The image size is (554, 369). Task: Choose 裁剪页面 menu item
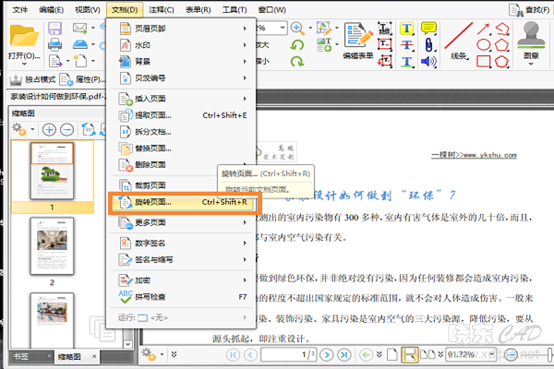[182, 185]
